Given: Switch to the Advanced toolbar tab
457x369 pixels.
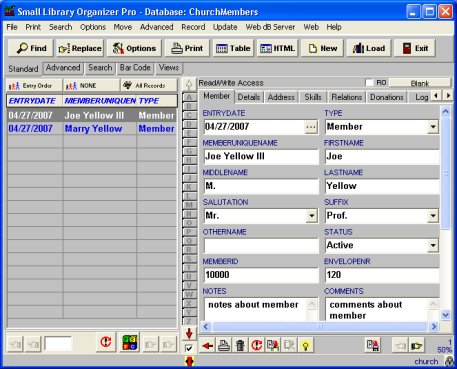Looking at the screenshot, I should (63, 68).
